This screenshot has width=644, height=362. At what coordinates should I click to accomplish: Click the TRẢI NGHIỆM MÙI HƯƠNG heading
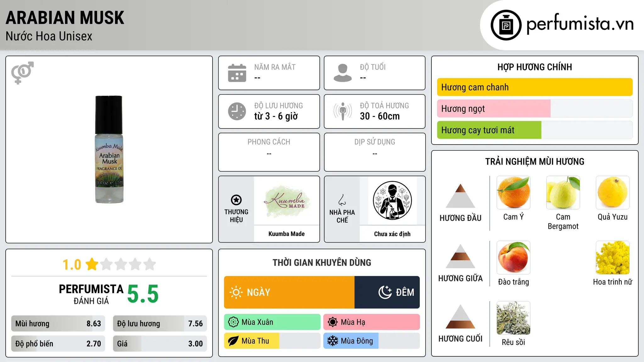535,162
